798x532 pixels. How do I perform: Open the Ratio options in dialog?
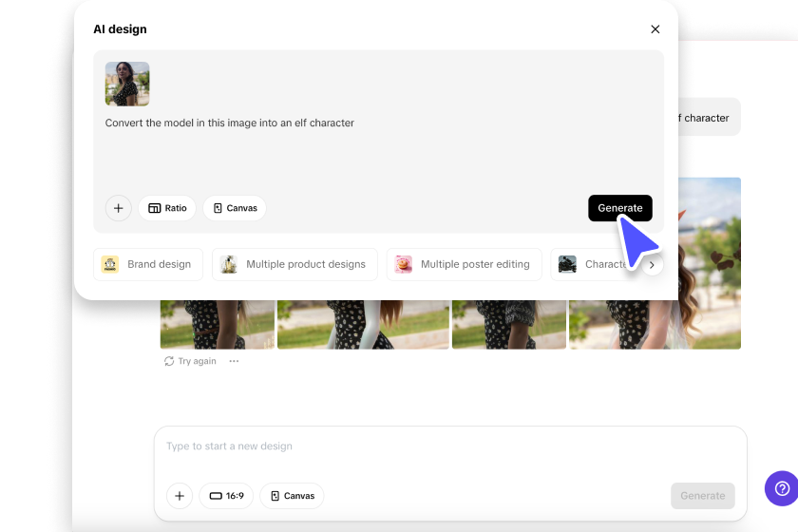(x=167, y=208)
